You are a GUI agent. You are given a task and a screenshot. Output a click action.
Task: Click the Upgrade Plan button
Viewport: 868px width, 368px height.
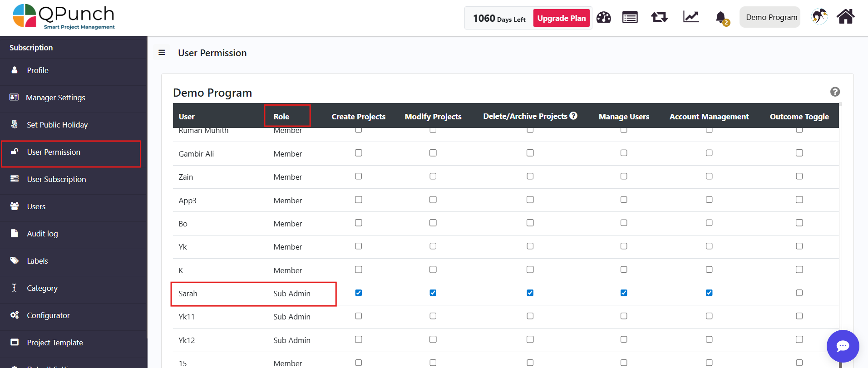[x=562, y=18]
